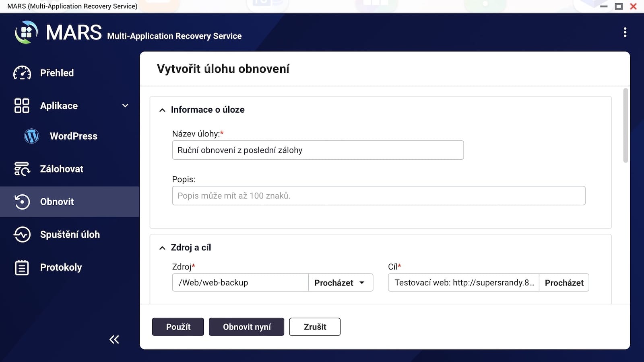
Task: Open the Přehled dashboard icon
Action: coord(22,73)
